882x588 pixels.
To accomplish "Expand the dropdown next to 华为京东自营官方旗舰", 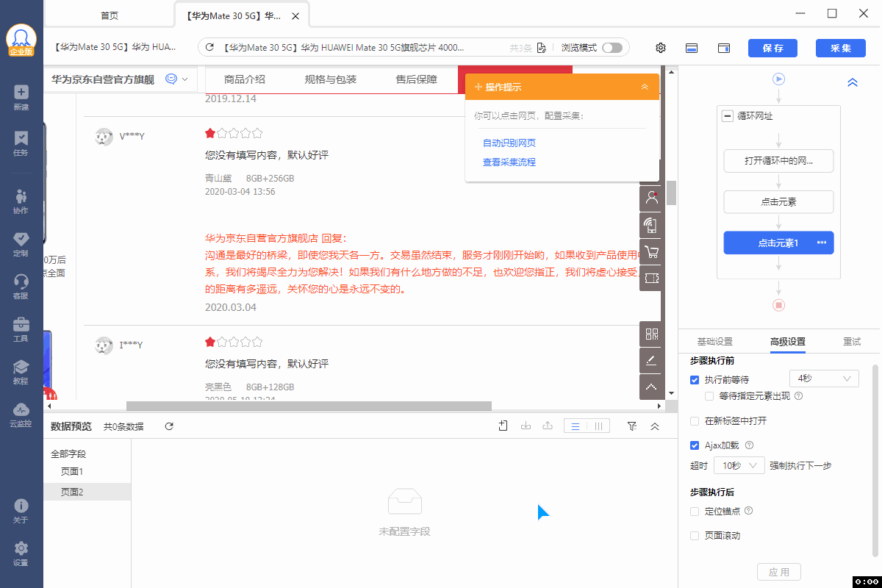I will (x=184, y=79).
